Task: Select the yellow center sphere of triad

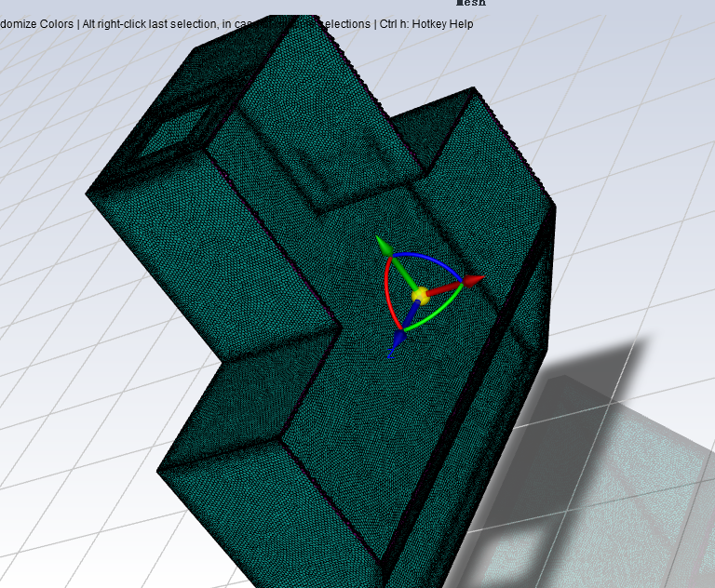Action: (421, 296)
